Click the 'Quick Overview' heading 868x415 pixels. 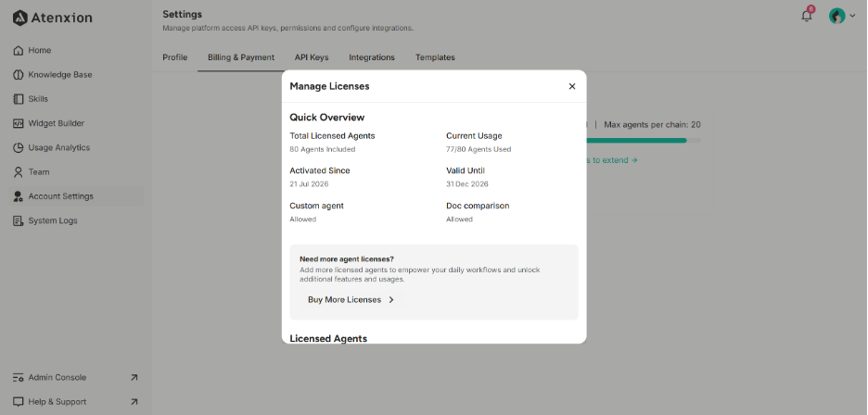327,118
